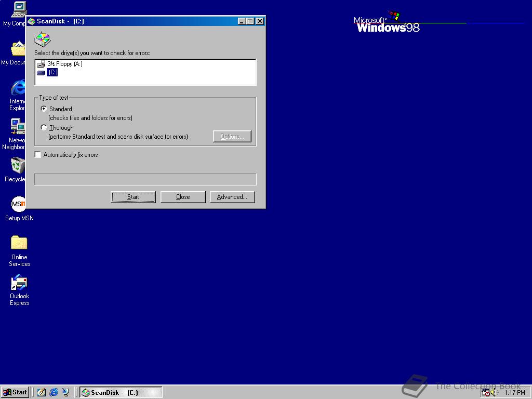The height and width of the screenshot is (399, 532).
Task: Click the Task Scheduler tray icon
Action: [486, 393]
